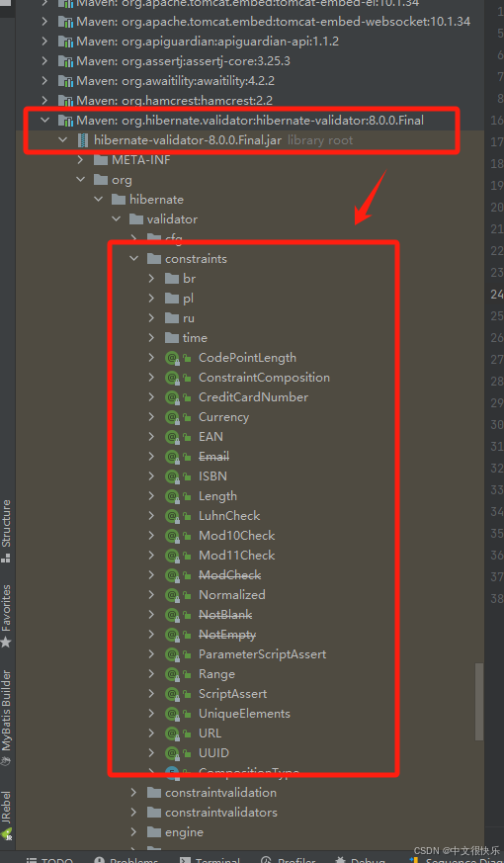The width and height of the screenshot is (504, 863).
Task: Expand the br package
Action: (x=151, y=279)
